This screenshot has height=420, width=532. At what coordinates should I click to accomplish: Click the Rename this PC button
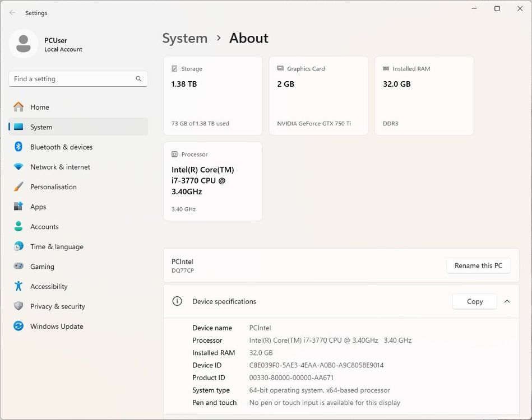pos(478,265)
